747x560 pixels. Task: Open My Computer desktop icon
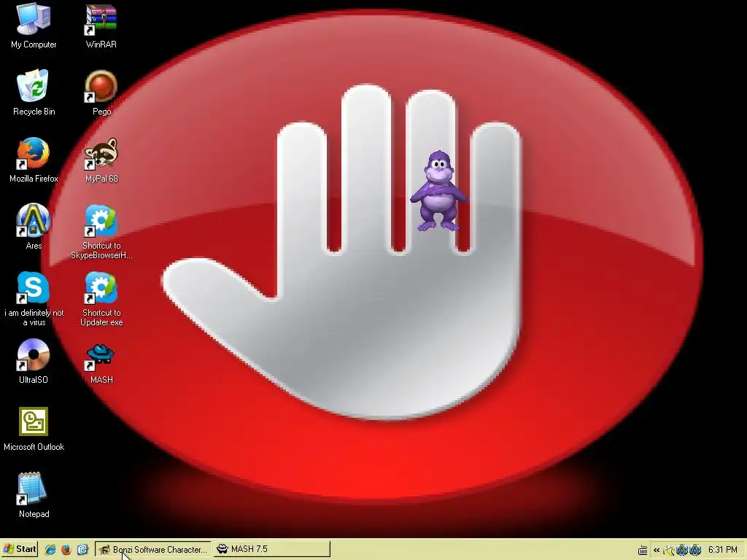pos(34,26)
